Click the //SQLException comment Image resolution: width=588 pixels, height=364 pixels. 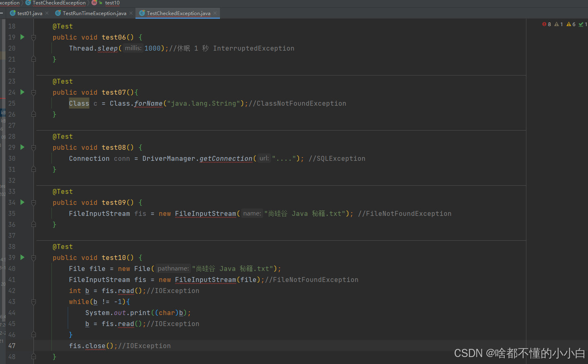tap(337, 158)
